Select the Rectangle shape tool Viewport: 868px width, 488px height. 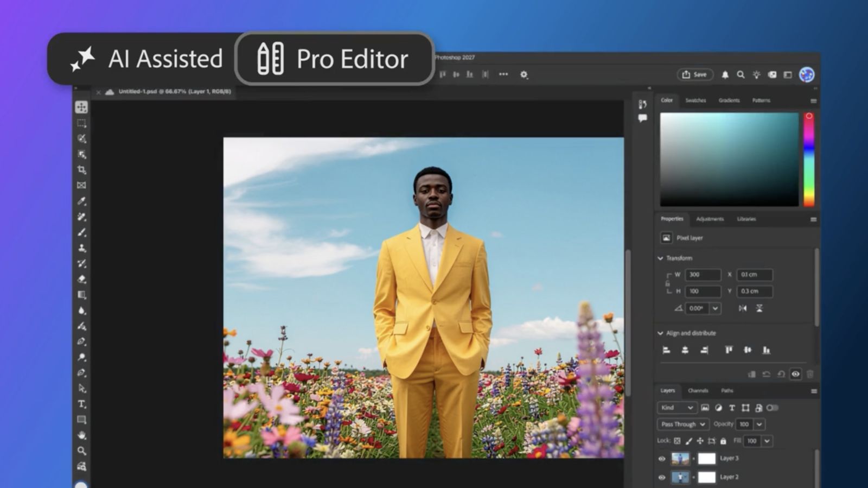pyautogui.click(x=81, y=420)
